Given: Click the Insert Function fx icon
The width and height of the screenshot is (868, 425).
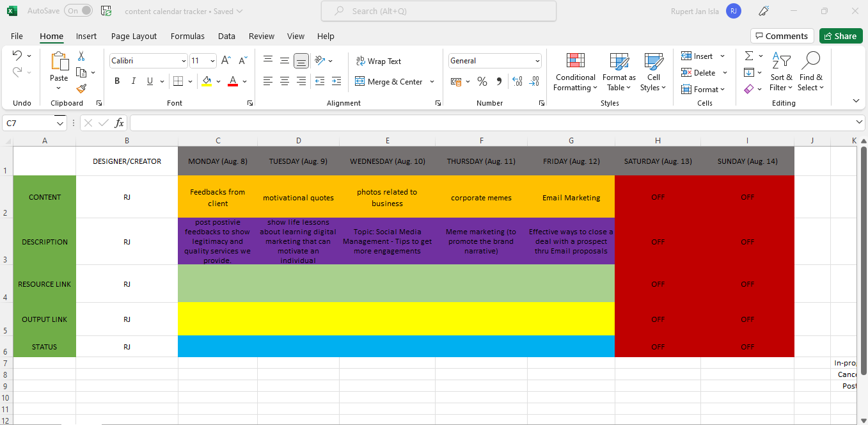Looking at the screenshot, I should [x=119, y=123].
